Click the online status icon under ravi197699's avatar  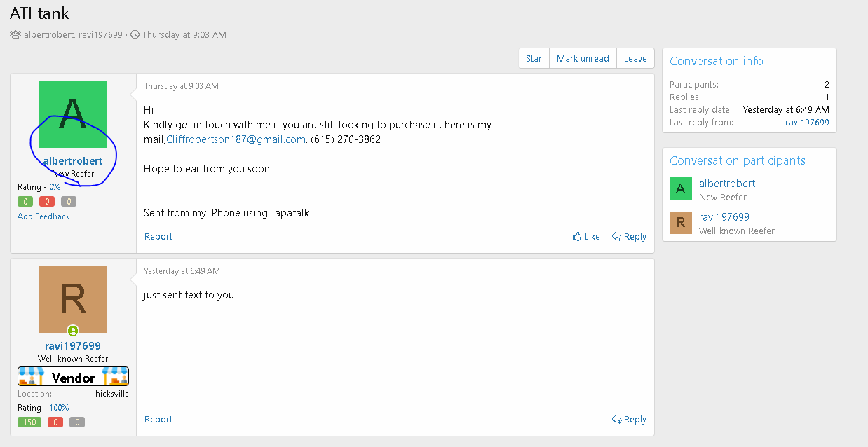[73, 331]
